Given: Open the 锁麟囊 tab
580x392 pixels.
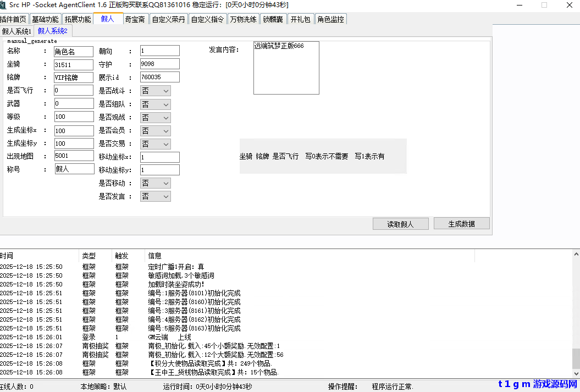Looking at the screenshot, I should 273,18.
